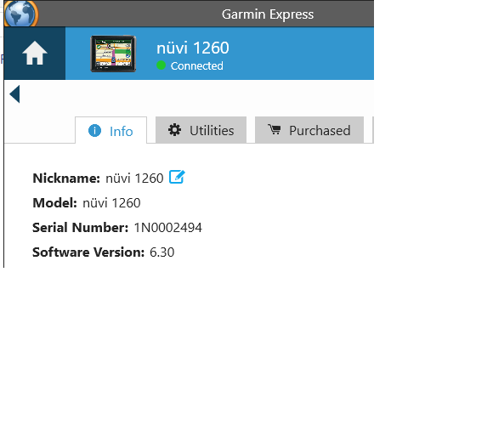Click the back arrow triangle
The width and height of the screenshot is (493, 448).
pos(14,94)
